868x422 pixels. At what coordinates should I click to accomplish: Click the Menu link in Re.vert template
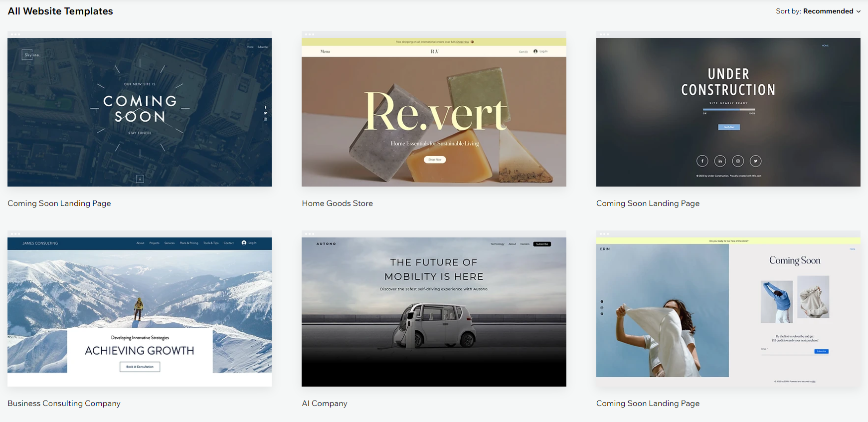pyautogui.click(x=326, y=51)
